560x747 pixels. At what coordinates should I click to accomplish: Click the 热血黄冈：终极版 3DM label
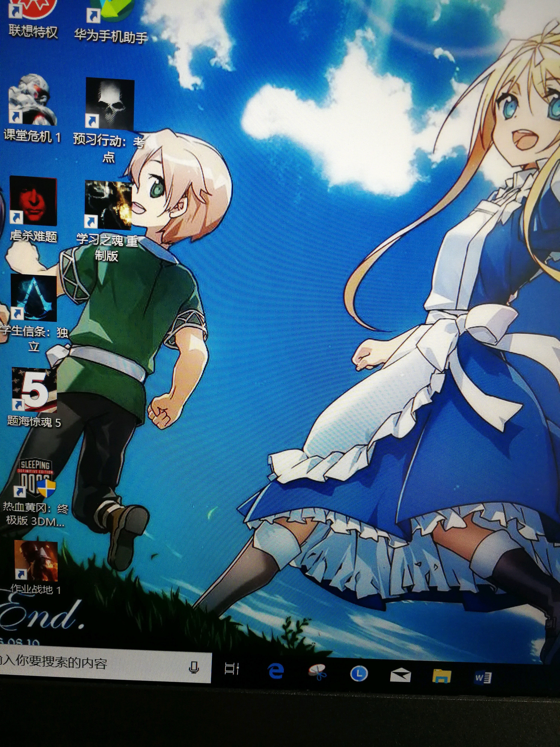point(35,515)
